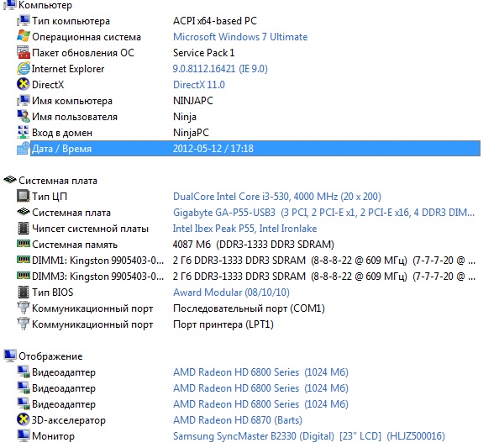Click the user icon beside Имя пользователя
The width and height of the screenshot is (499, 448).
pos(24,117)
